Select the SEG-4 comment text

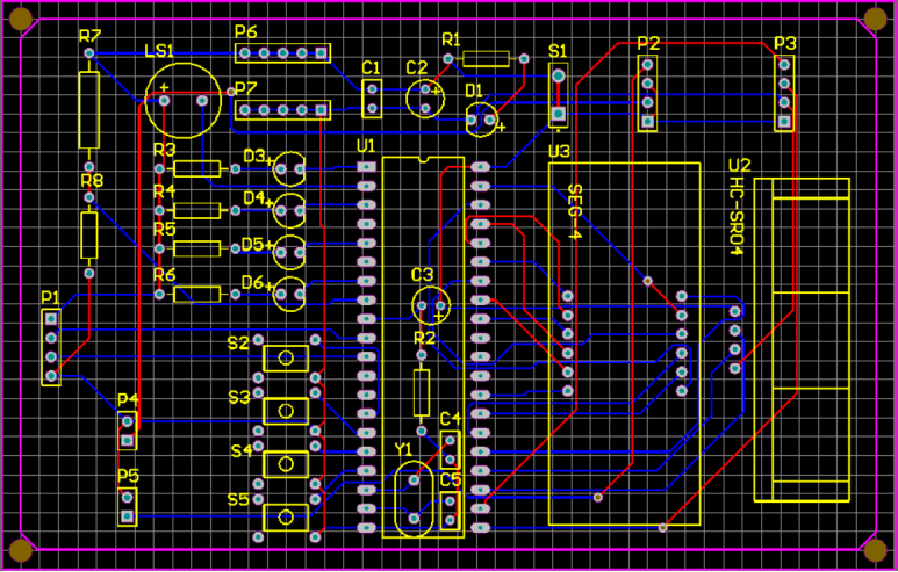tap(574, 212)
